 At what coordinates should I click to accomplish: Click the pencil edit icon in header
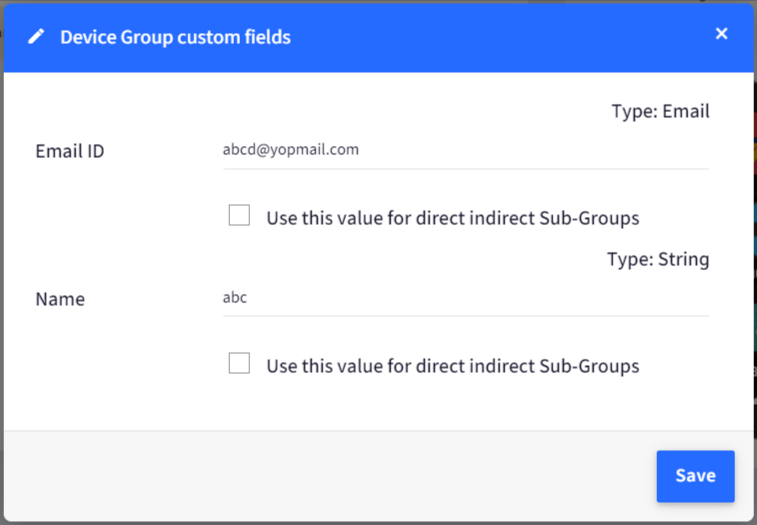[36, 37]
